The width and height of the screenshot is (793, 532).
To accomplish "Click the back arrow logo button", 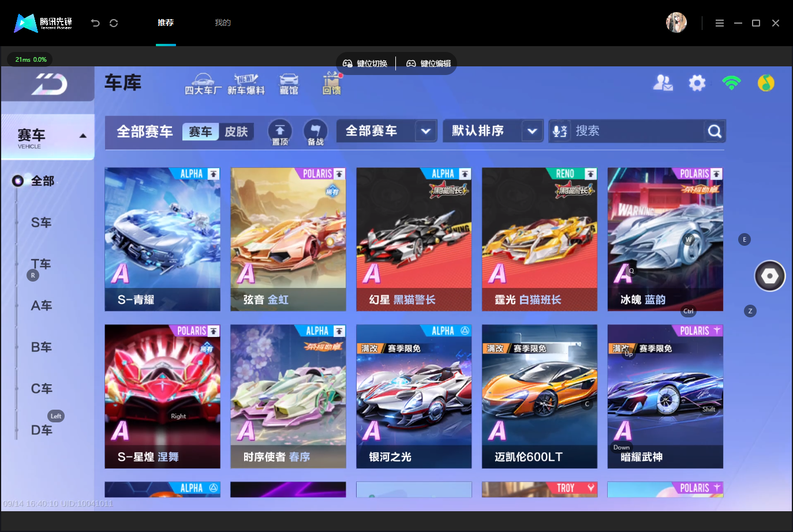I will coord(48,84).
